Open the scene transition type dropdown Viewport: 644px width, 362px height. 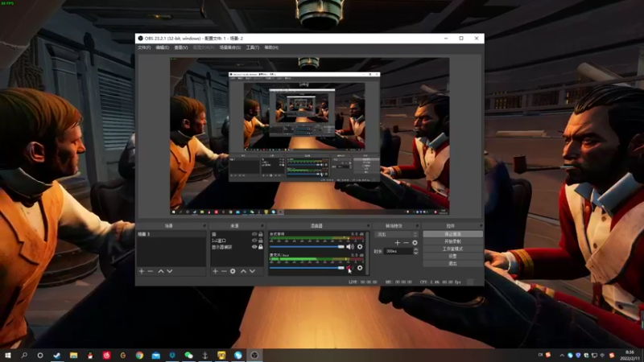[x=396, y=234]
